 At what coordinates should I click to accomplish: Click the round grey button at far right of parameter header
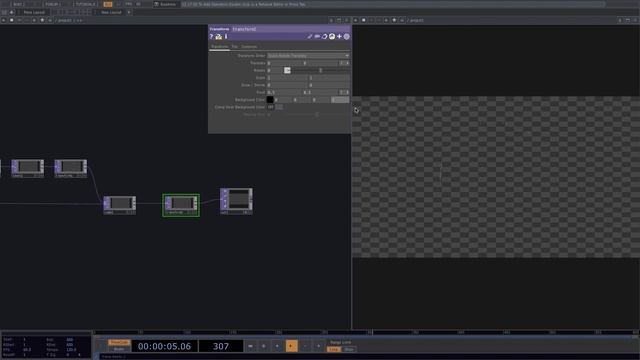click(347, 37)
